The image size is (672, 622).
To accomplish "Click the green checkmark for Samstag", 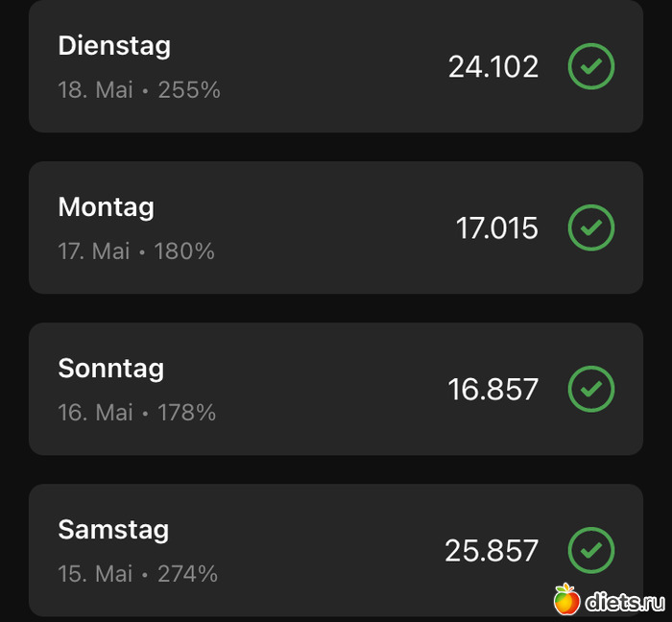I will [590, 551].
